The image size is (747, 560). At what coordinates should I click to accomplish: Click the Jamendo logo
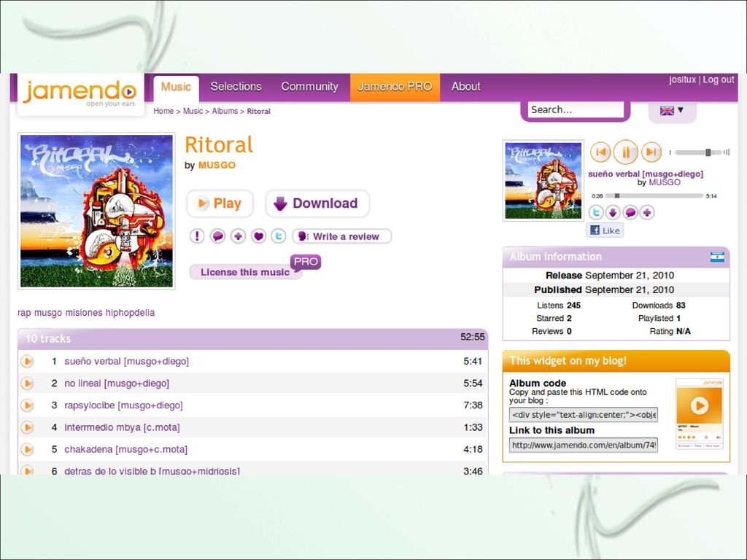pyautogui.click(x=80, y=94)
